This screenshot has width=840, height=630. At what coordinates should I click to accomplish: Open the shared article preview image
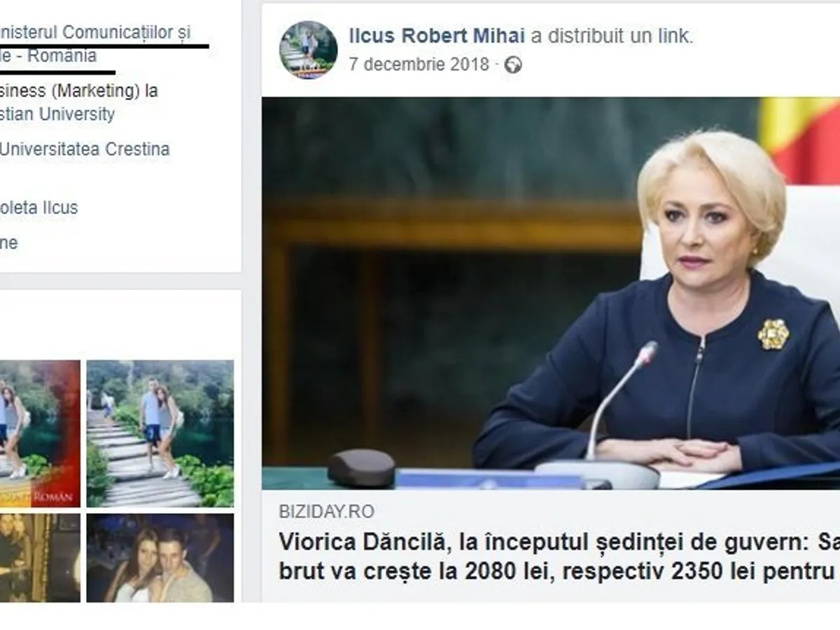pyautogui.click(x=551, y=293)
